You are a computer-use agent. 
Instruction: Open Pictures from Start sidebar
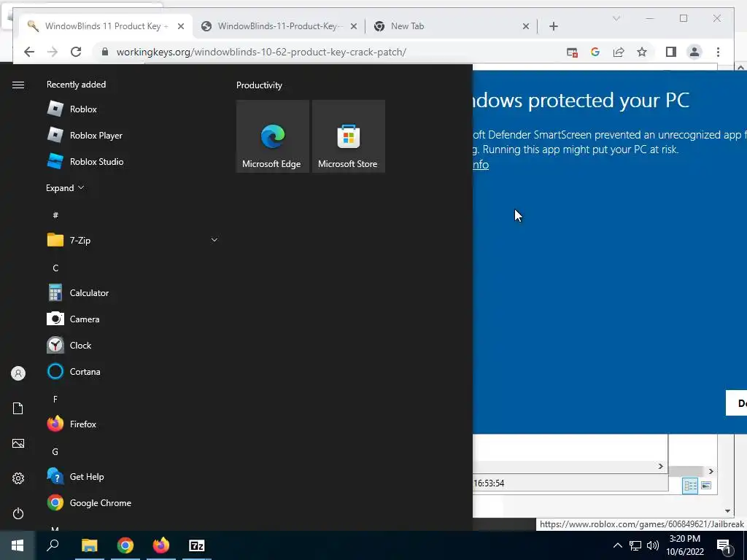click(x=18, y=443)
